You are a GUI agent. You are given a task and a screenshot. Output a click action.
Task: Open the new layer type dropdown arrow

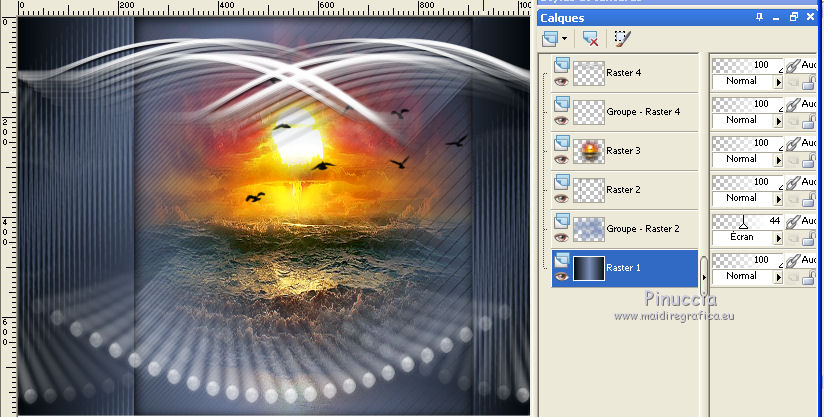tap(565, 38)
